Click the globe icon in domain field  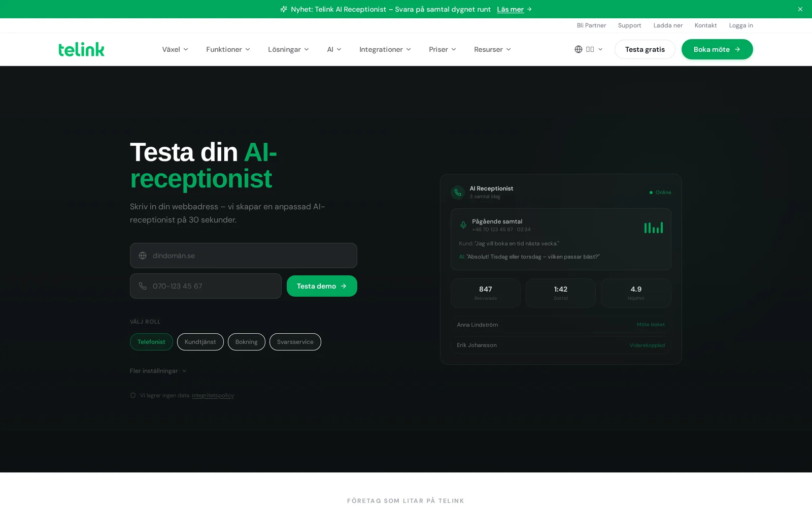pyautogui.click(x=143, y=256)
